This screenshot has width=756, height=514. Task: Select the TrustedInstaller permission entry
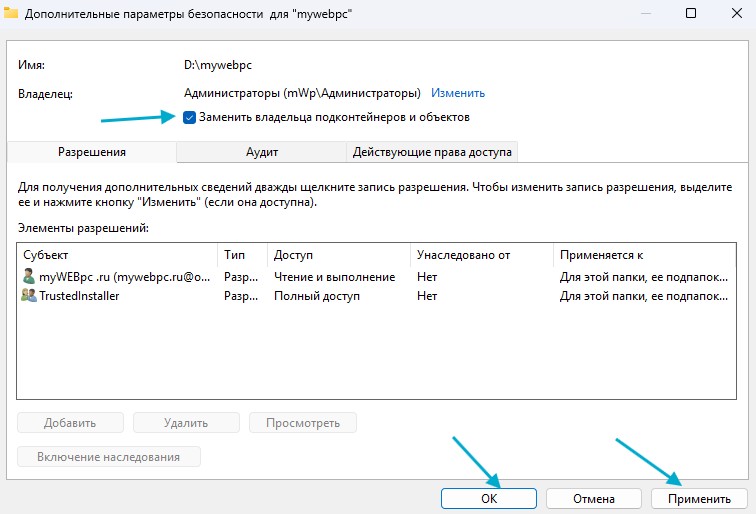click(376, 296)
